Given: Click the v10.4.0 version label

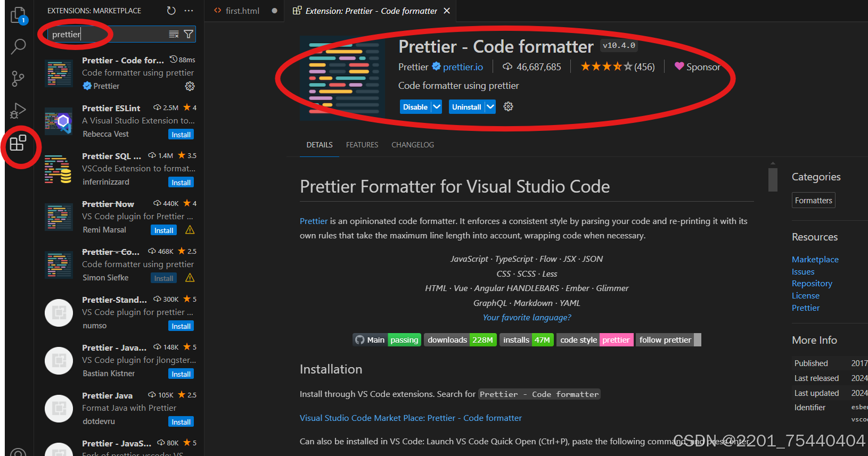Looking at the screenshot, I should click(x=619, y=46).
